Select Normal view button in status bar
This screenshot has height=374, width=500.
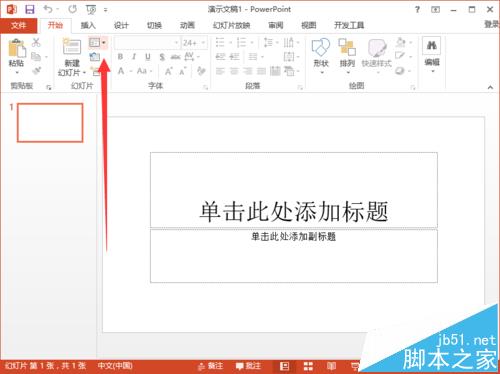pos(284,366)
